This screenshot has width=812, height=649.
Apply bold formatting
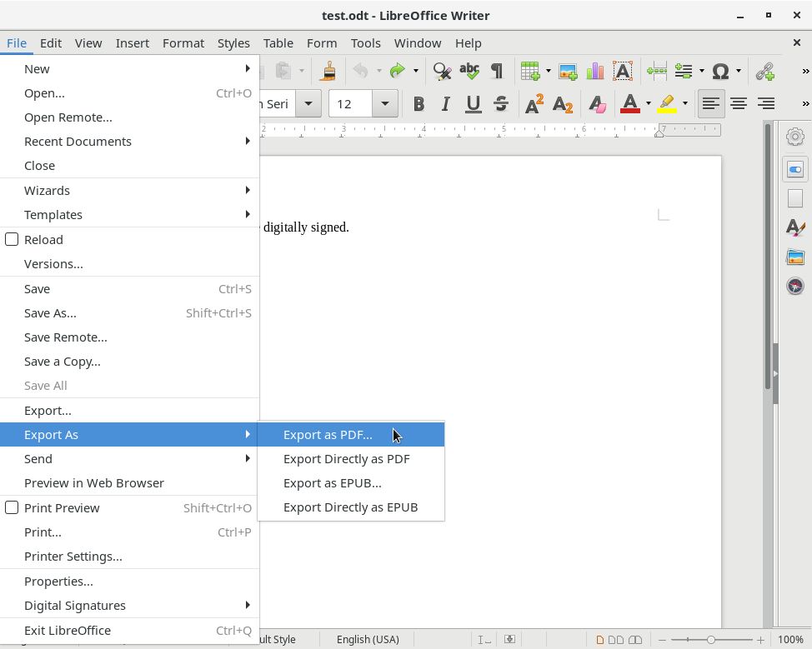pos(419,103)
